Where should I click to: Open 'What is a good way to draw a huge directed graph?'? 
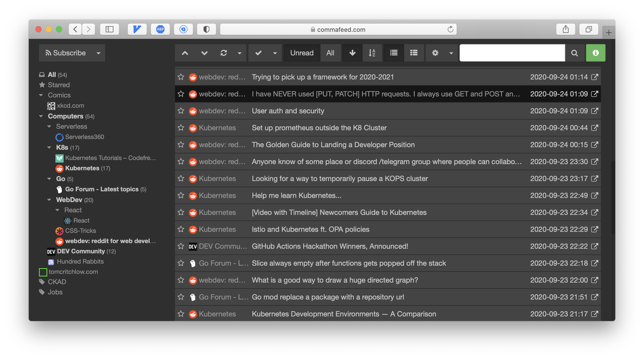tap(335, 280)
